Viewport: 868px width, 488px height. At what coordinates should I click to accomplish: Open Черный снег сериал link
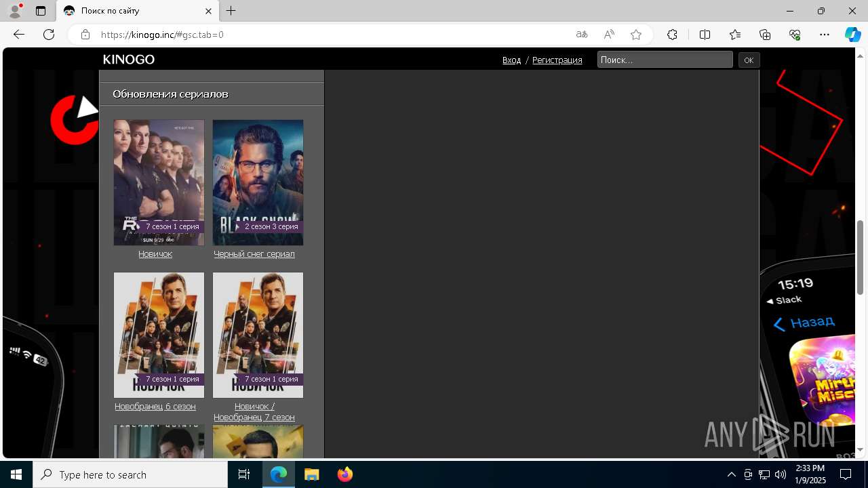click(254, 254)
